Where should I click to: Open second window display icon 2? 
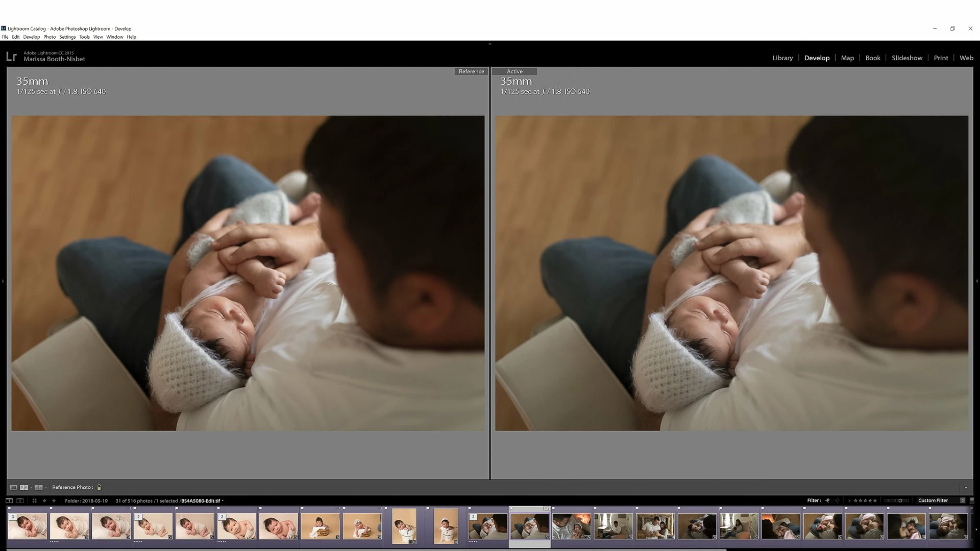[20, 500]
